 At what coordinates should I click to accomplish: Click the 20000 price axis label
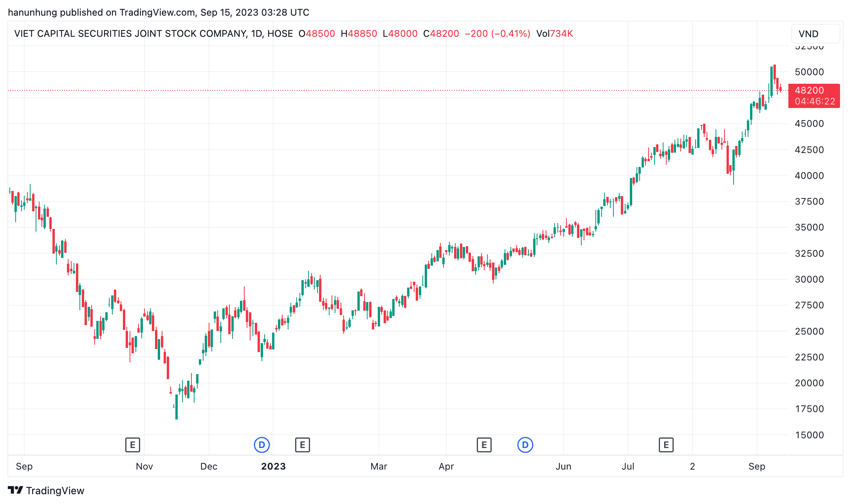click(x=810, y=383)
